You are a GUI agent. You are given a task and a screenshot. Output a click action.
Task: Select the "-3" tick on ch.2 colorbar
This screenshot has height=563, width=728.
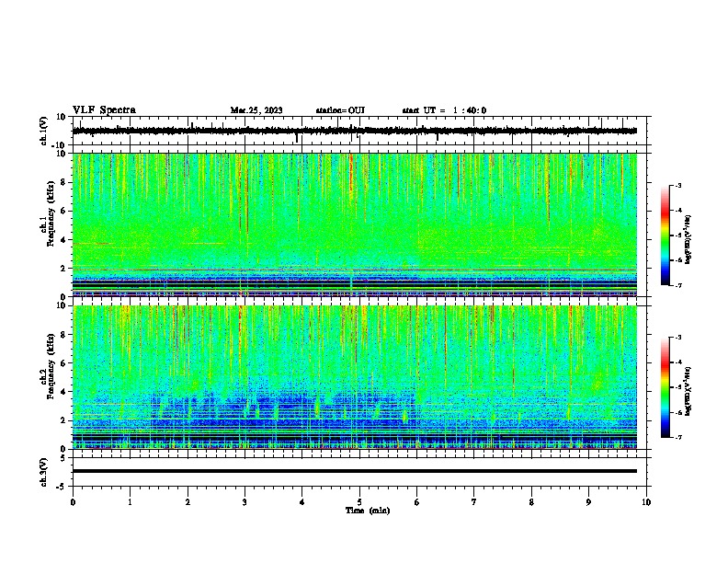pos(678,338)
